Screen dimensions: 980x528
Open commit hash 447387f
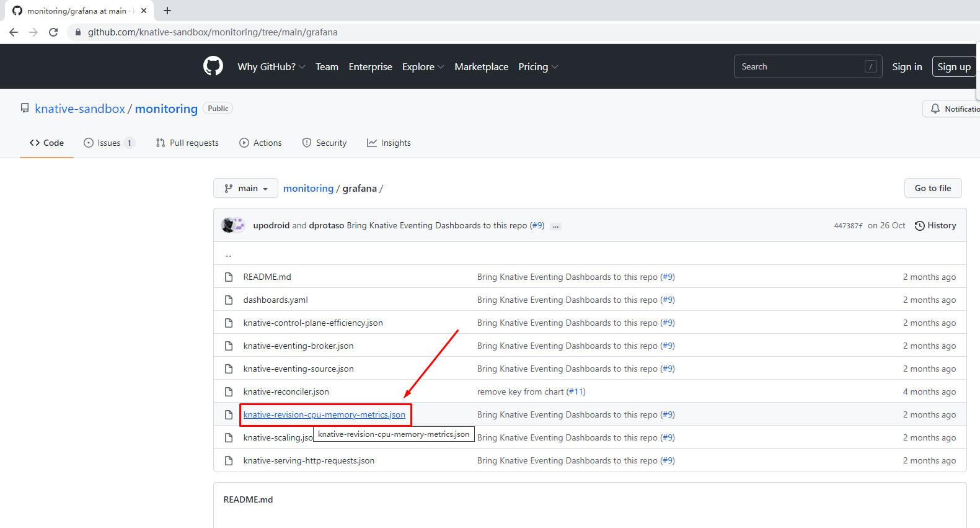[848, 226]
